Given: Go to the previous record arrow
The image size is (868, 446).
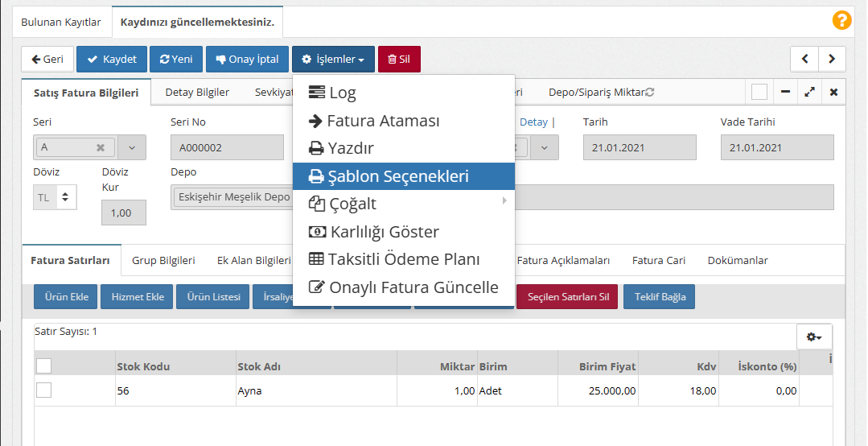Looking at the screenshot, I should click(804, 59).
